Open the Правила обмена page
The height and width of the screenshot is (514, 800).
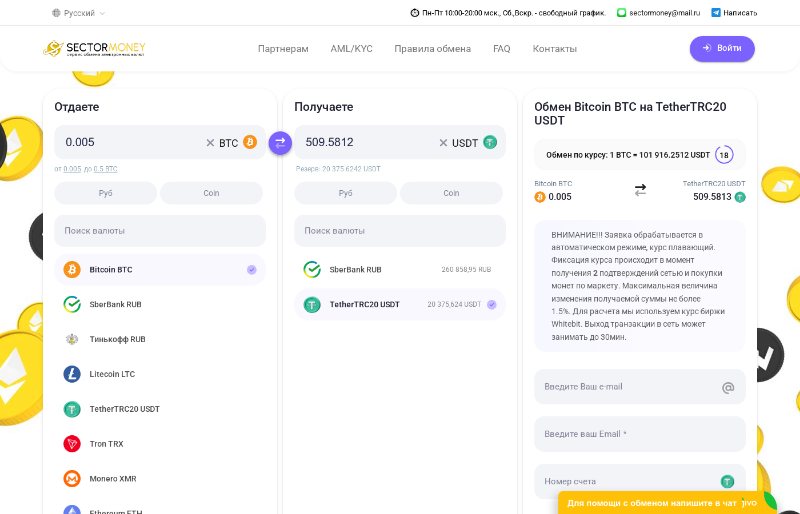pos(432,49)
